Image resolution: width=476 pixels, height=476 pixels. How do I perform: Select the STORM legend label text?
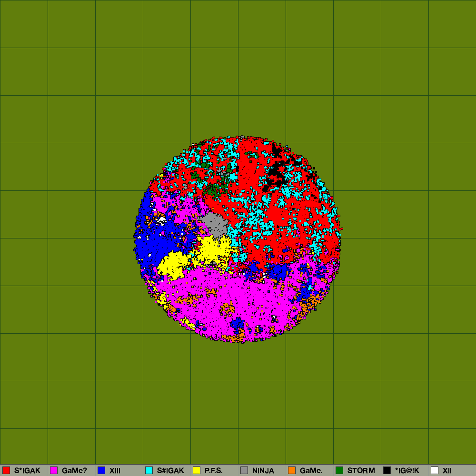pos(361,471)
